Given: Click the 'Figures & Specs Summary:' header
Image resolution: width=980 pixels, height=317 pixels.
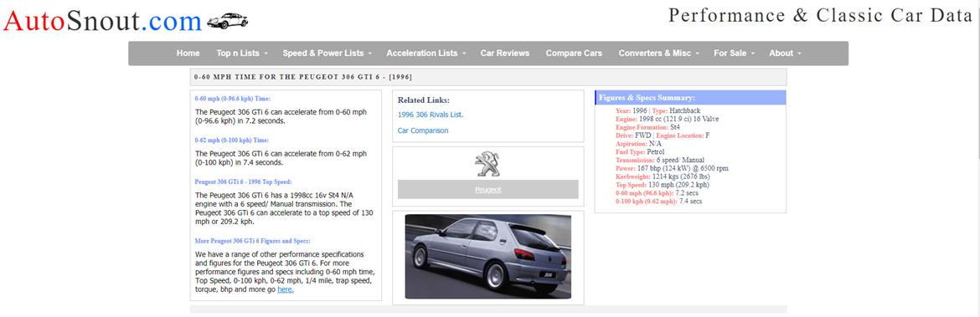Looking at the screenshot, I should pyautogui.click(x=690, y=98).
